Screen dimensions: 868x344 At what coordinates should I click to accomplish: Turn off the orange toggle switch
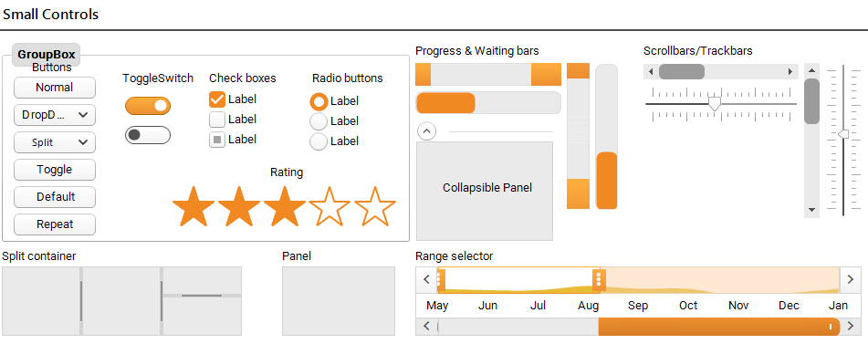[x=148, y=106]
